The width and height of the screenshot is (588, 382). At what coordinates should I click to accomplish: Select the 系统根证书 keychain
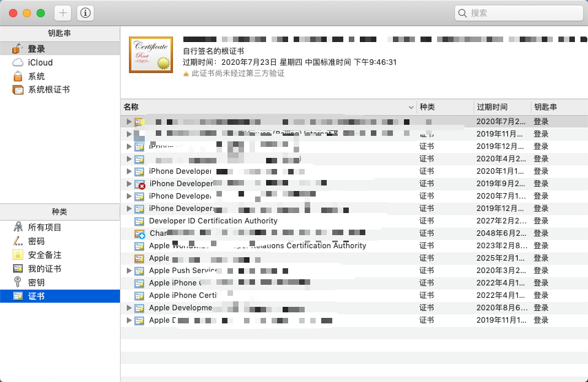[49, 90]
